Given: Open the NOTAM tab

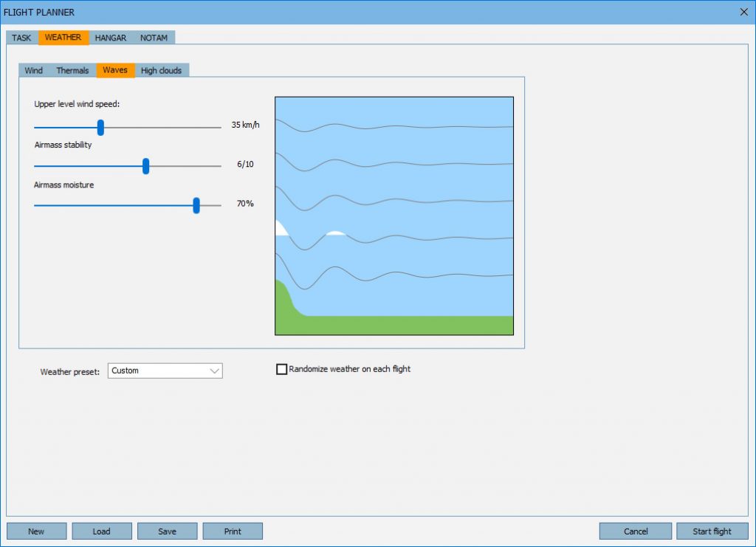Looking at the screenshot, I should point(154,38).
